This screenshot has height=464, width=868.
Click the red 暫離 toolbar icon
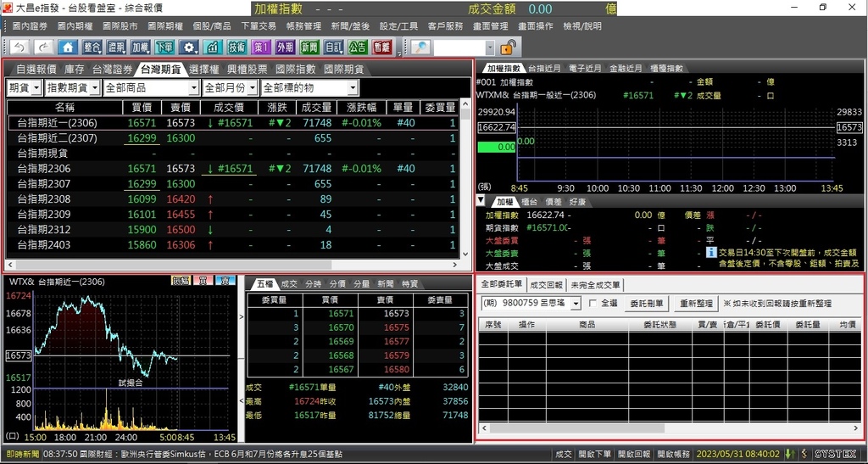coord(382,47)
